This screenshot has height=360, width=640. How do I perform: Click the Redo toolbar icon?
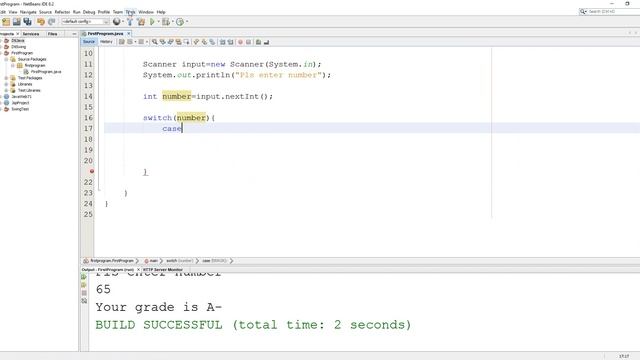(x=51, y=22)
